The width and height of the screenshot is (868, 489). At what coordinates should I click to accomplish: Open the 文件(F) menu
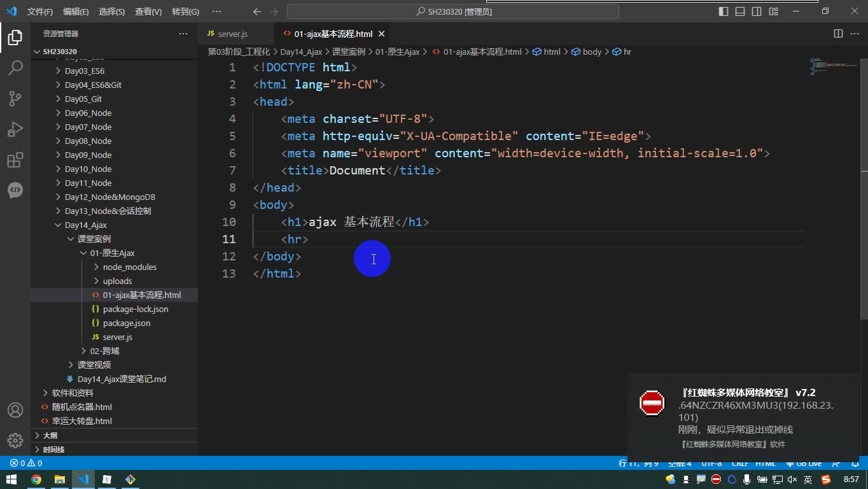coord(40,11)
